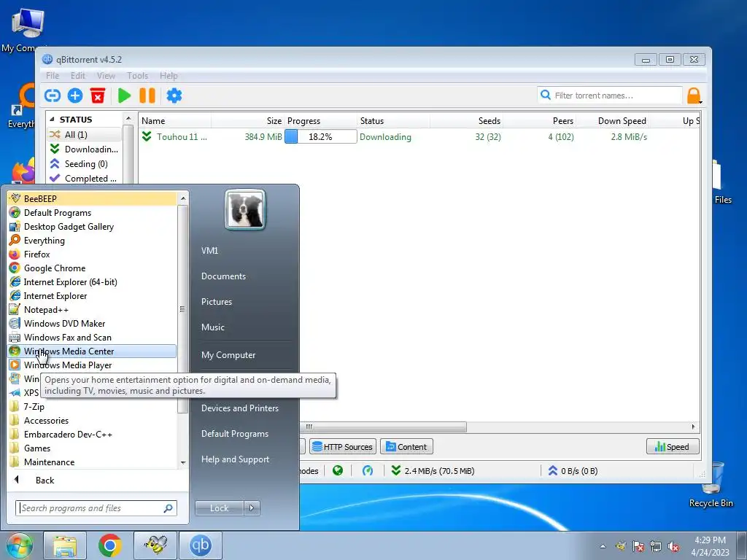Launch Windows Media Player
The width and height of the screenshot is (747, 560).
(x=92, y=365)
